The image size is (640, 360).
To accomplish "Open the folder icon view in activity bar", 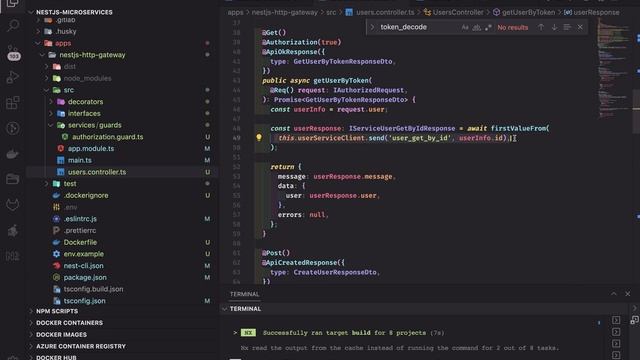I will (13, 179).
